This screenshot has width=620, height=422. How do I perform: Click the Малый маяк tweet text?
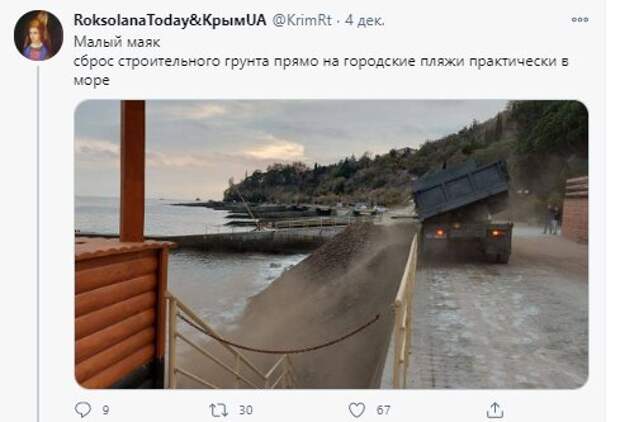pos(117,42)
